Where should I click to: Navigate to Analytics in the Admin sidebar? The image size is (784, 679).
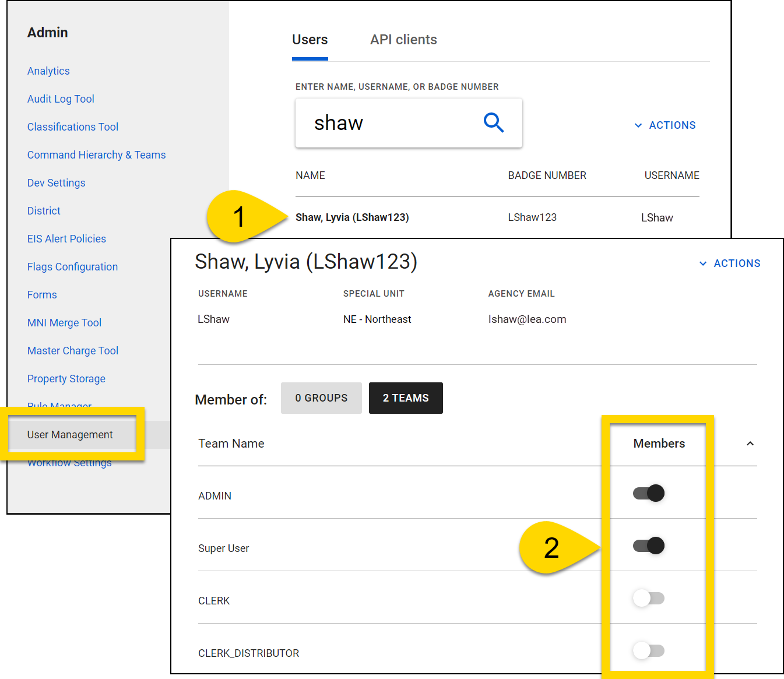tap(48, 71)
